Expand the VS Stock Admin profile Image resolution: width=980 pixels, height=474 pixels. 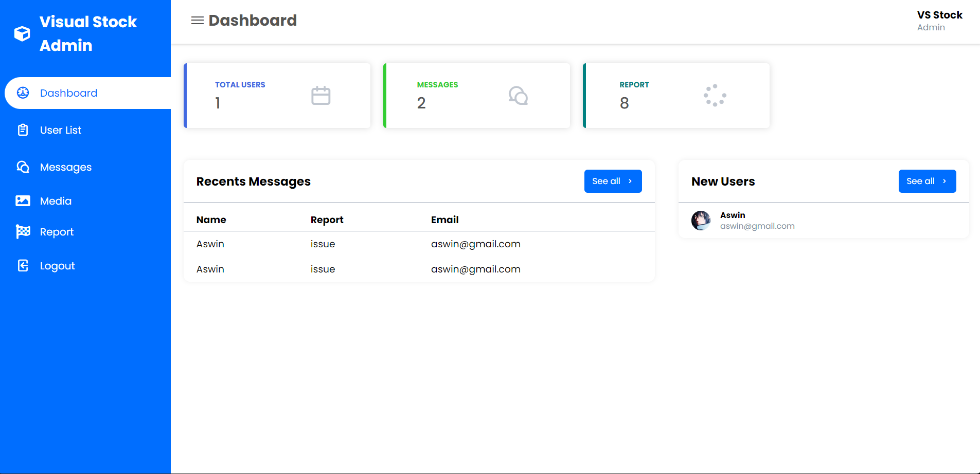(x=939, y=21)
